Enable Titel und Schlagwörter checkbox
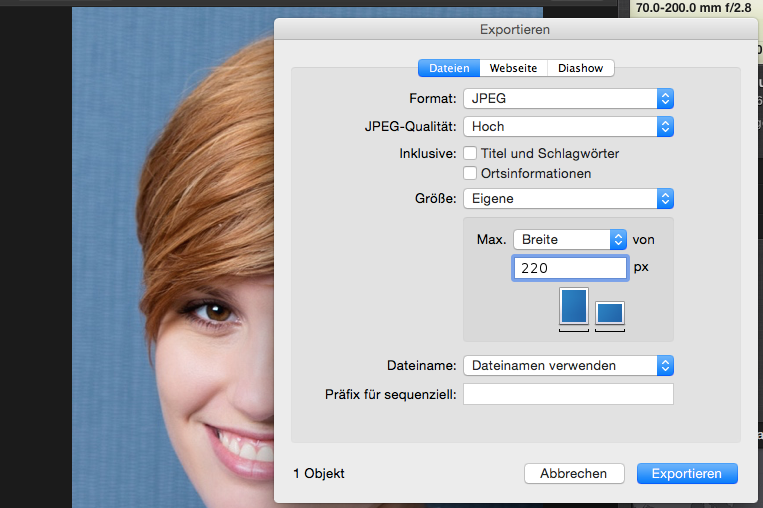The image size is (763, 508). click(470, 153)
